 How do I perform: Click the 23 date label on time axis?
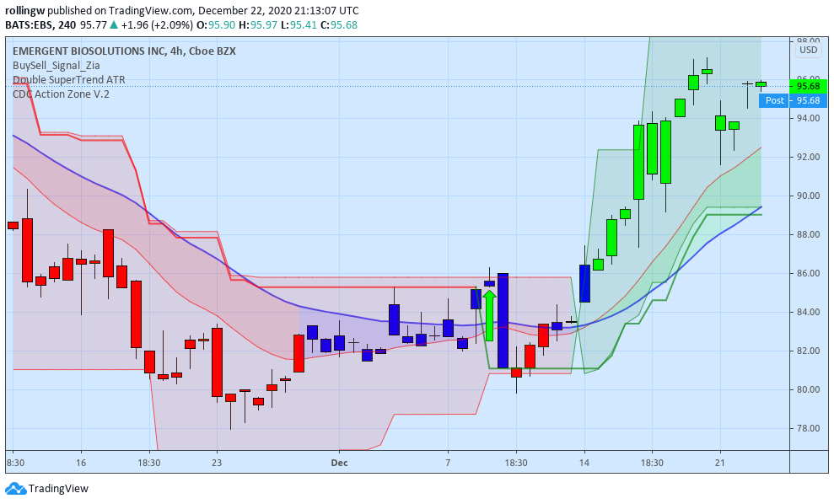click(217, 463)
